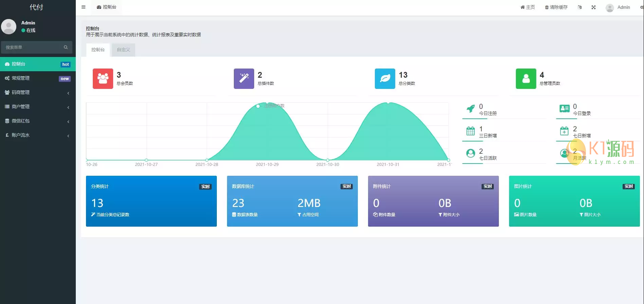The height and width of the screenshot is (304, 644).
Task: Click the blue 总分类数 leaf icon
Action: pos(385,79)
